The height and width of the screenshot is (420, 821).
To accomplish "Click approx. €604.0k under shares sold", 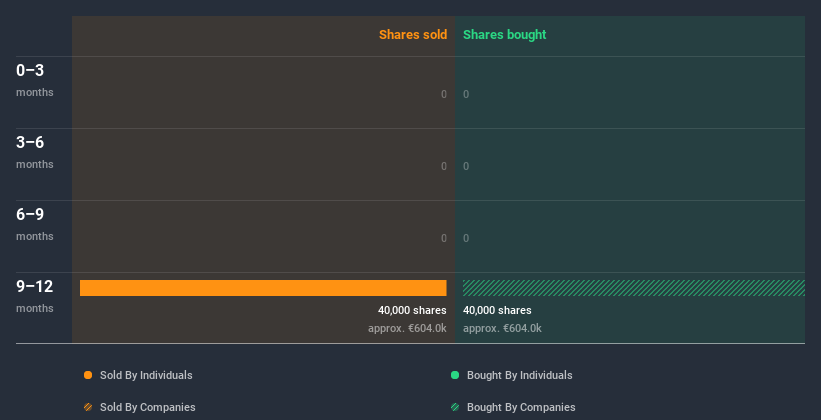I will click(x=407, y=328).
